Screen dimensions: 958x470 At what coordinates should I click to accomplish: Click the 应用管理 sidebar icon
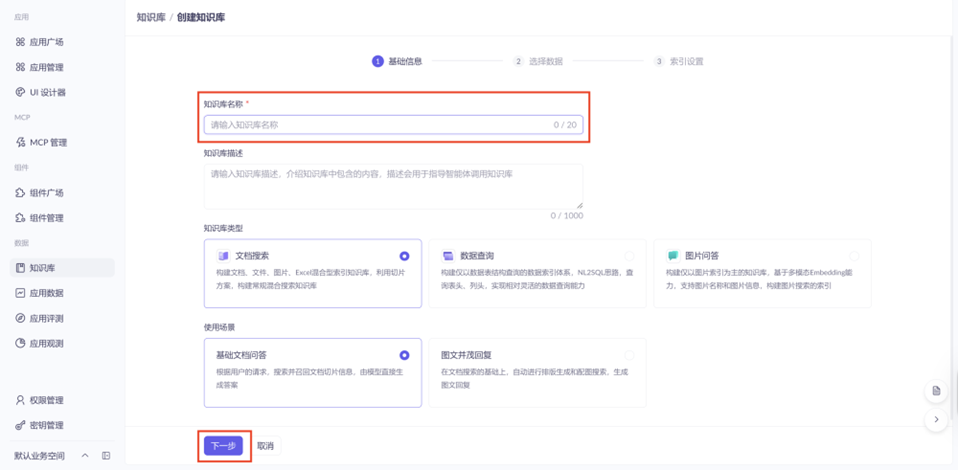(x=20, y=67)
